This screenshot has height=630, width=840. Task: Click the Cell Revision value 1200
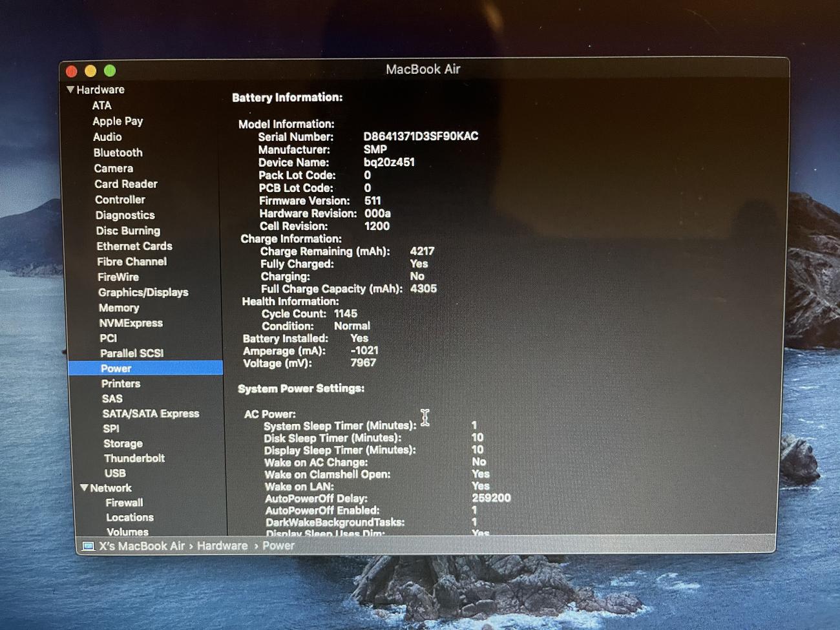pos(377,226)
